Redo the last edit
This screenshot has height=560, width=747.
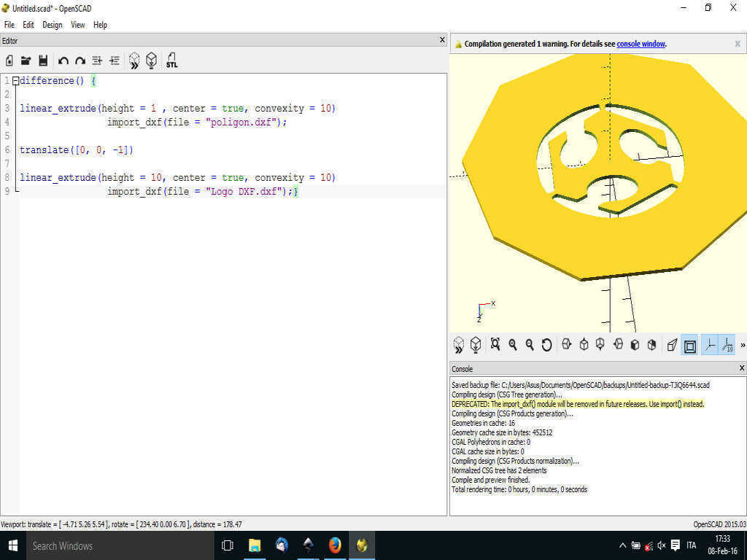[80, 61]
